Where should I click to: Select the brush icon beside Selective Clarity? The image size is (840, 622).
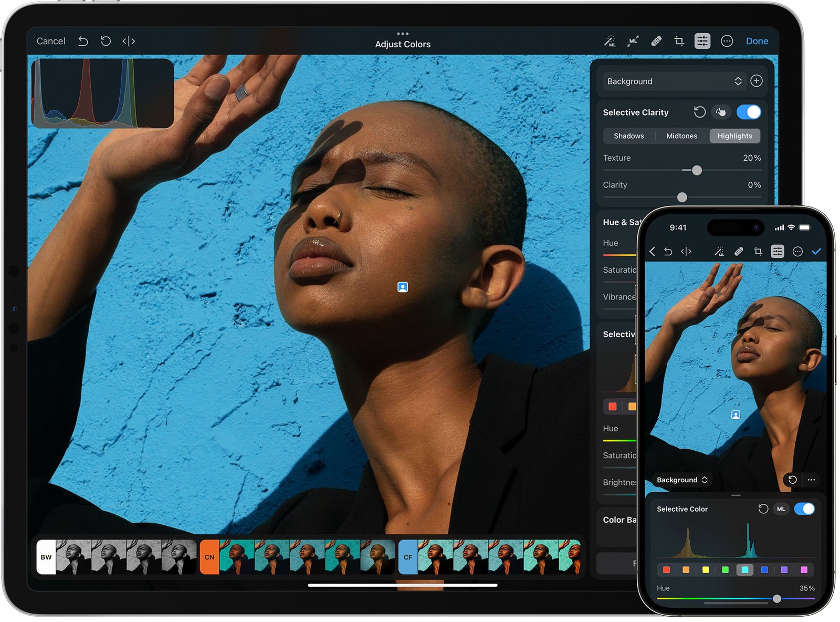[x=721, y=112]
